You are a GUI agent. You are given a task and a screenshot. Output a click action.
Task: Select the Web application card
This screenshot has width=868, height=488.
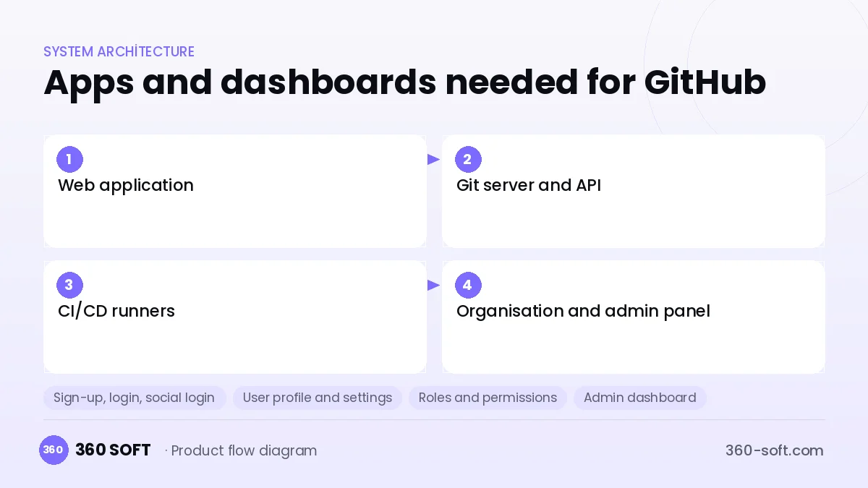coord(235,191)
